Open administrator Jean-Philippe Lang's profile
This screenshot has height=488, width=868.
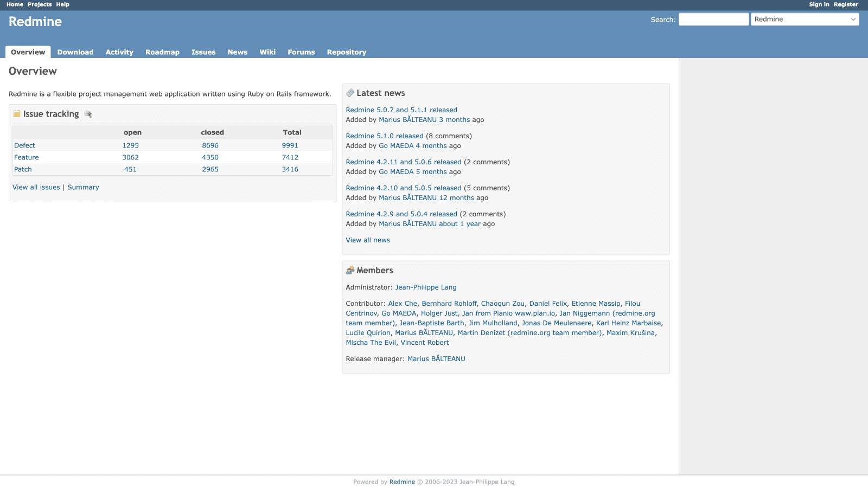click(426, 287)
